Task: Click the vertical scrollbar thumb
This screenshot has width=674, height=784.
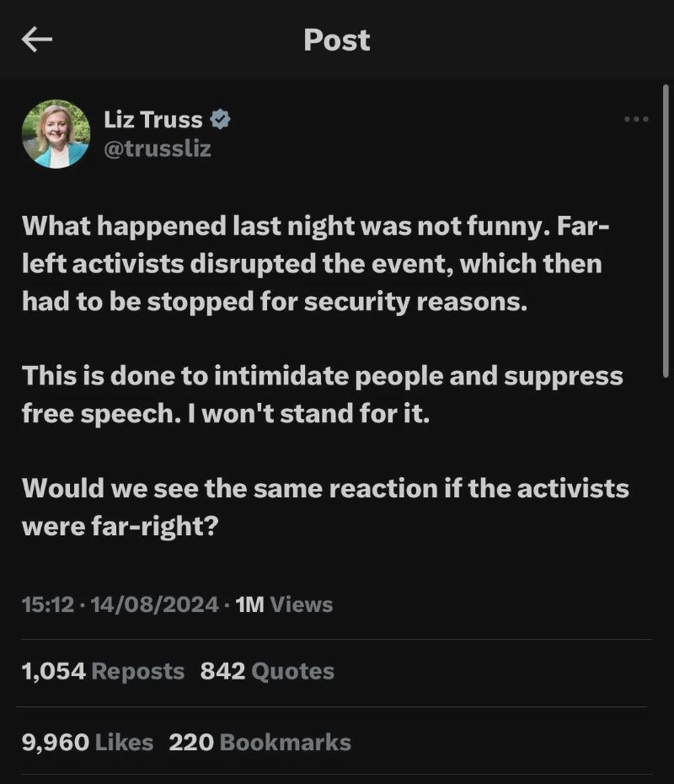Action: (x=665, y=231)
